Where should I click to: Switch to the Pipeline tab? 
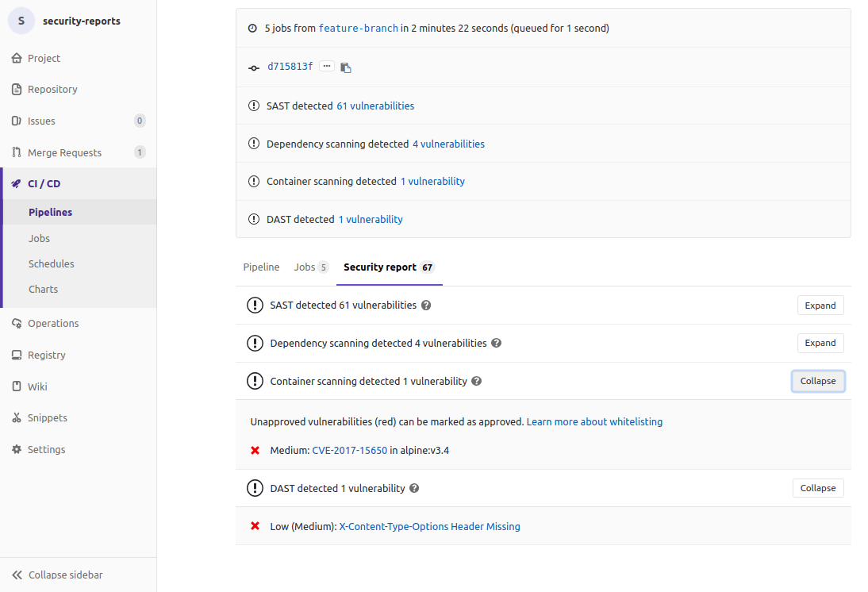click(261, 267)
